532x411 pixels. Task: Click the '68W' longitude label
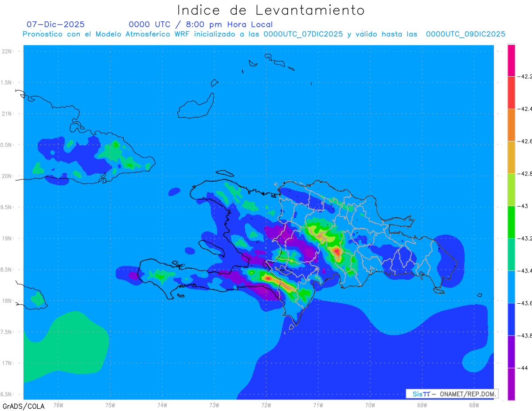tap(474, 404)
